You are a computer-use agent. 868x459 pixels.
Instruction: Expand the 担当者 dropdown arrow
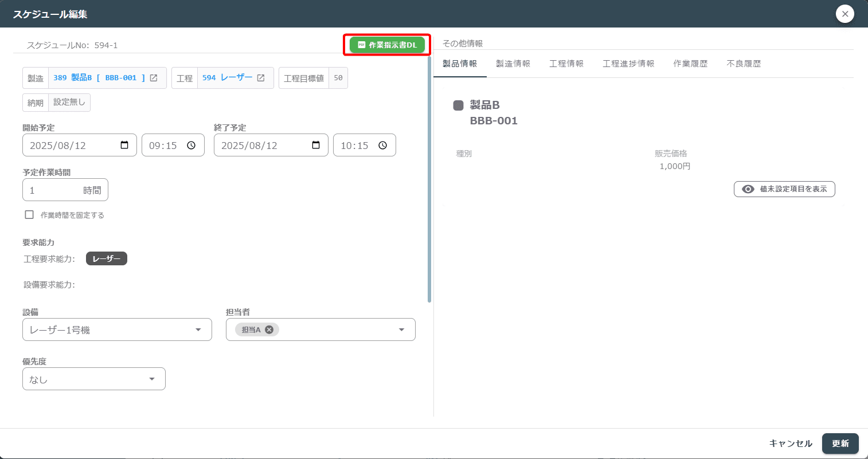click(401, 329)
